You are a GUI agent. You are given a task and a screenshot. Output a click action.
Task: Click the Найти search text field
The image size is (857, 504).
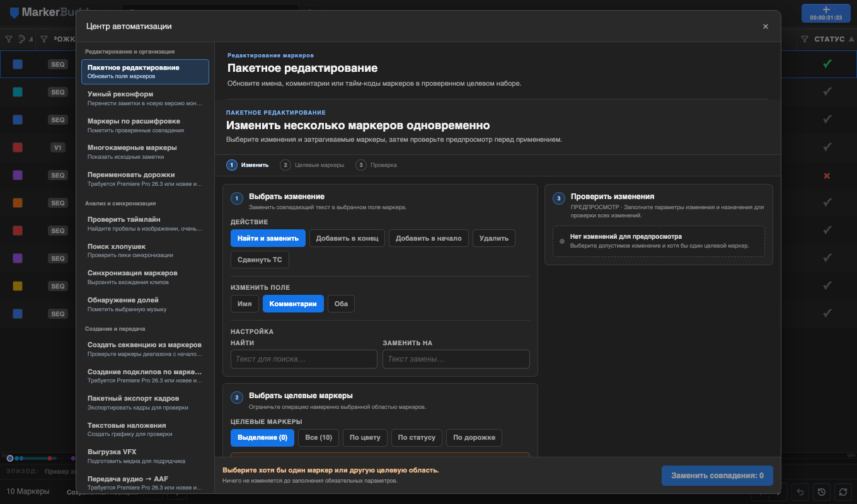(x=304, y=359)
